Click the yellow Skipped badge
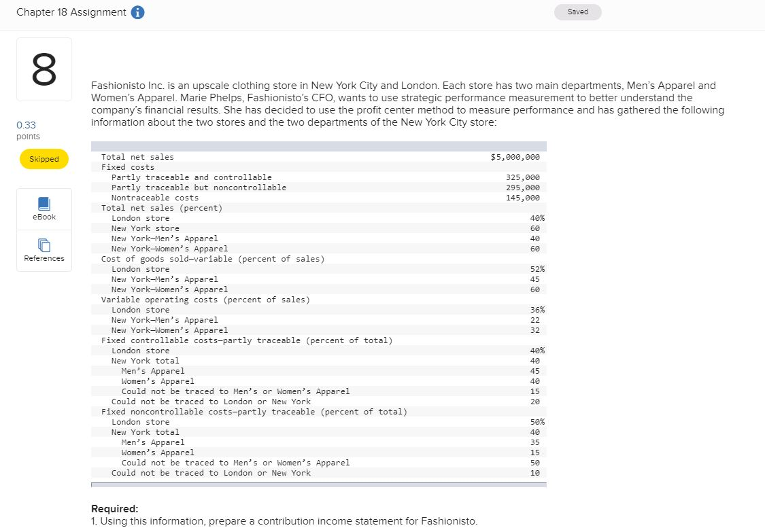765x532 pixels. pyautogui.click(x=44, y=158)
